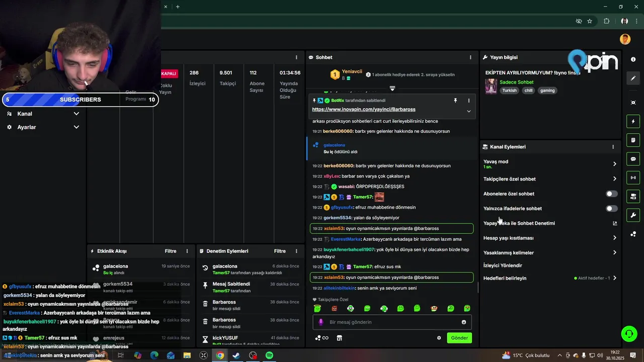The image size is (644, 362).
Task: Open Hesap yaşı kısıtlaması arrow
Action: click(614, 238)
